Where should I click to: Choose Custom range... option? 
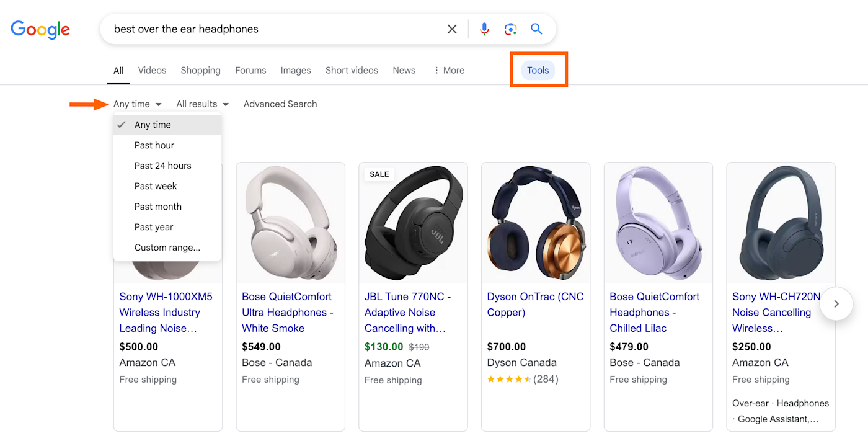[167, 248]
